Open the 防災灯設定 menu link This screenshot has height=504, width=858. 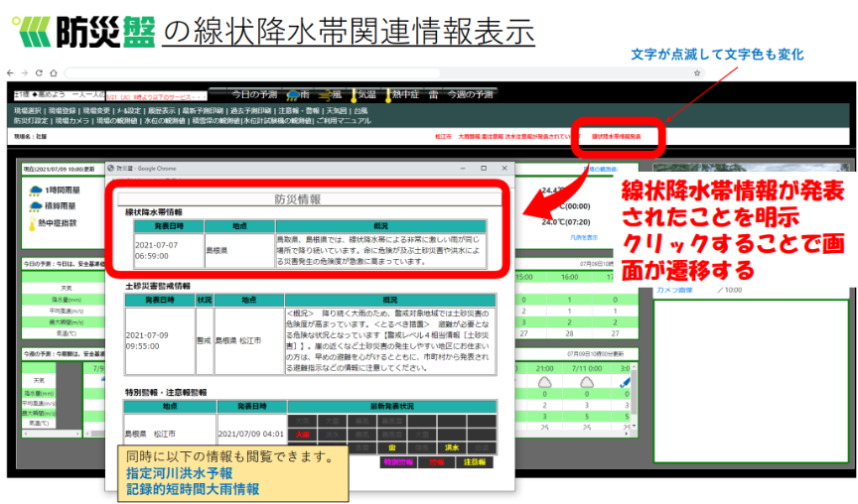pyautogui.click(x=31, y=121)
